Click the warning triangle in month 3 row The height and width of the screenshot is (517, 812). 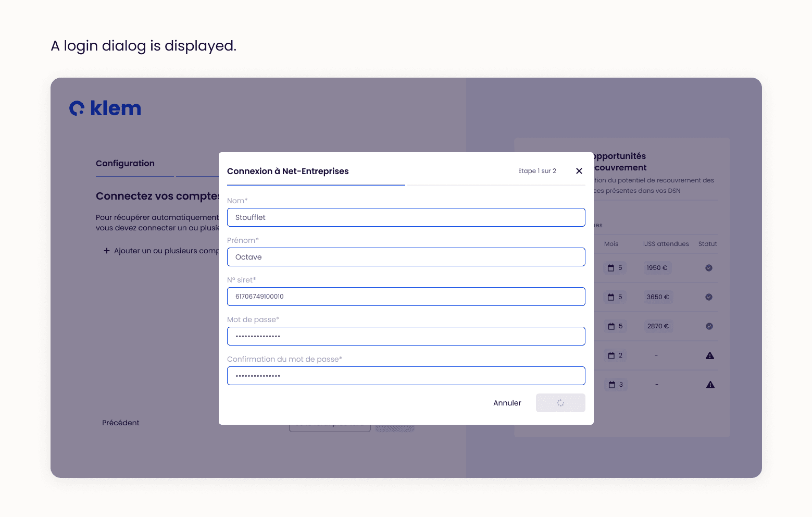(710, 385)
